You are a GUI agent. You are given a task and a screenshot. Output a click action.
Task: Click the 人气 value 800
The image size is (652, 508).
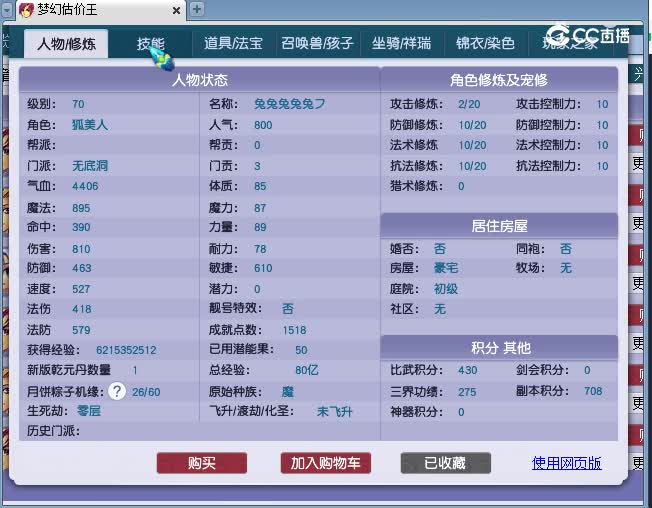pyautogui.click(x=263, y=125)
